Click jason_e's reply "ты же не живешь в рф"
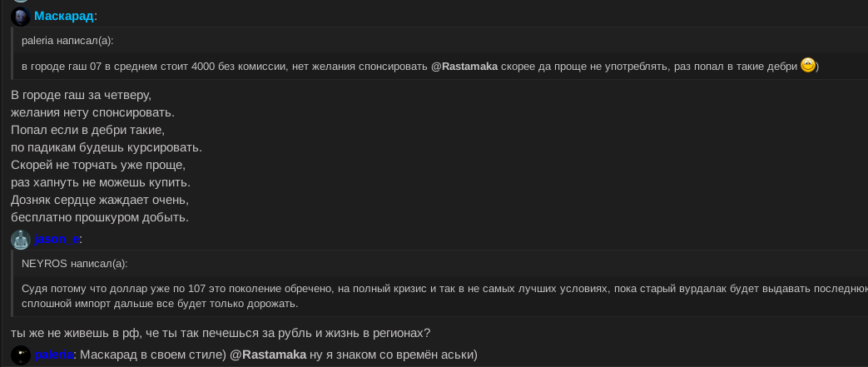This screenshot has width=868, height=367. (221, 332)
